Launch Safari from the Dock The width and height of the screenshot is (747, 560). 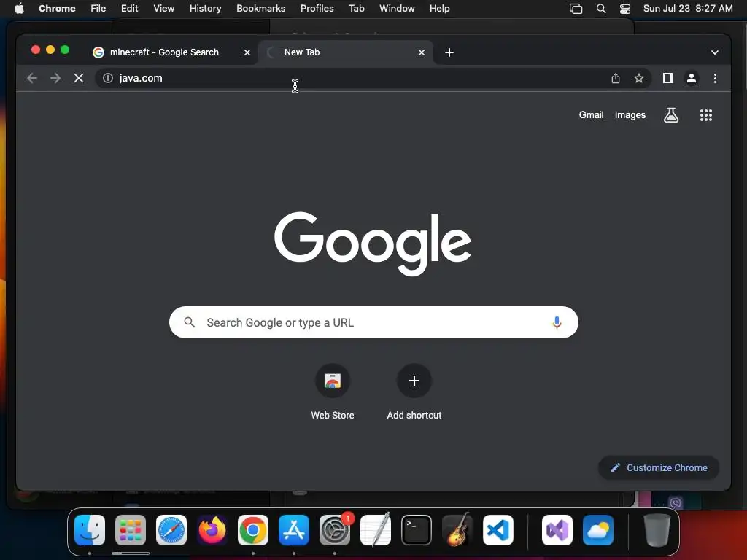[x=171, y=530]
